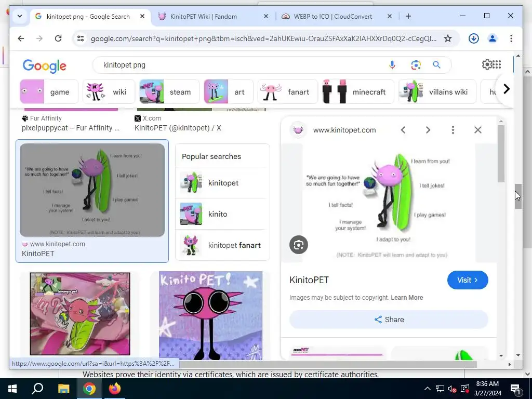Click the Lens search icon on preview image
This screenshot has height=399, width=532.
coord(299,245)
